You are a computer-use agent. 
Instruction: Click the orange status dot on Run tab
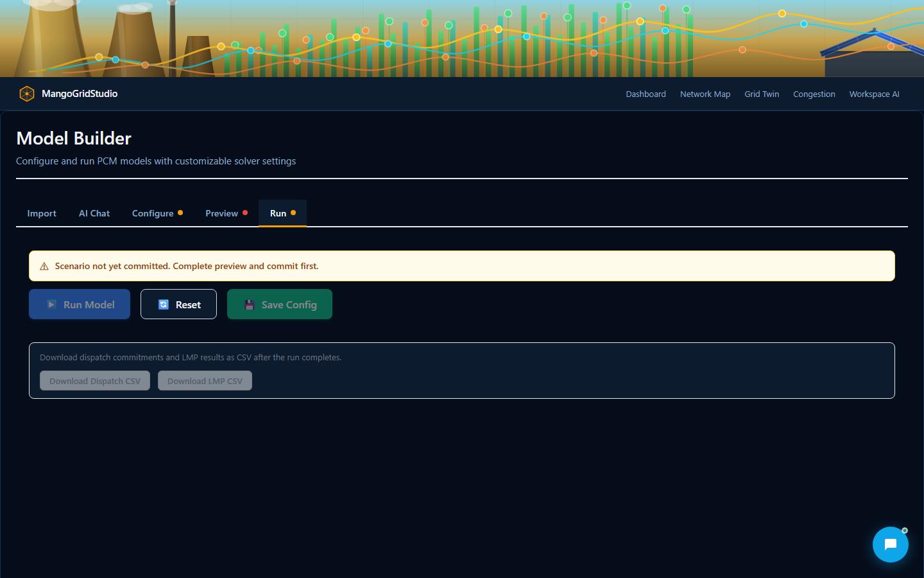click(293, 213)
